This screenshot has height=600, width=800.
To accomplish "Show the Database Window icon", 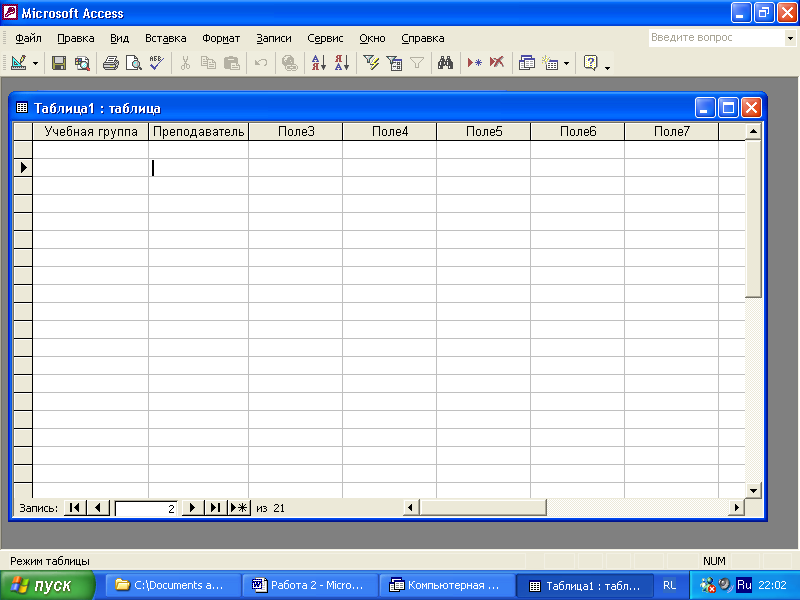I will 527,63.
